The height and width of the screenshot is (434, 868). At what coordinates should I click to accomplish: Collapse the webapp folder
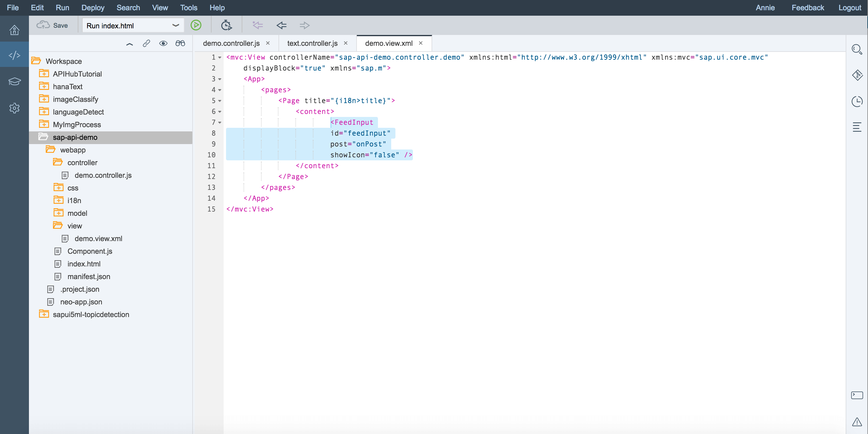pyautogui.click(x=51, y=149)
